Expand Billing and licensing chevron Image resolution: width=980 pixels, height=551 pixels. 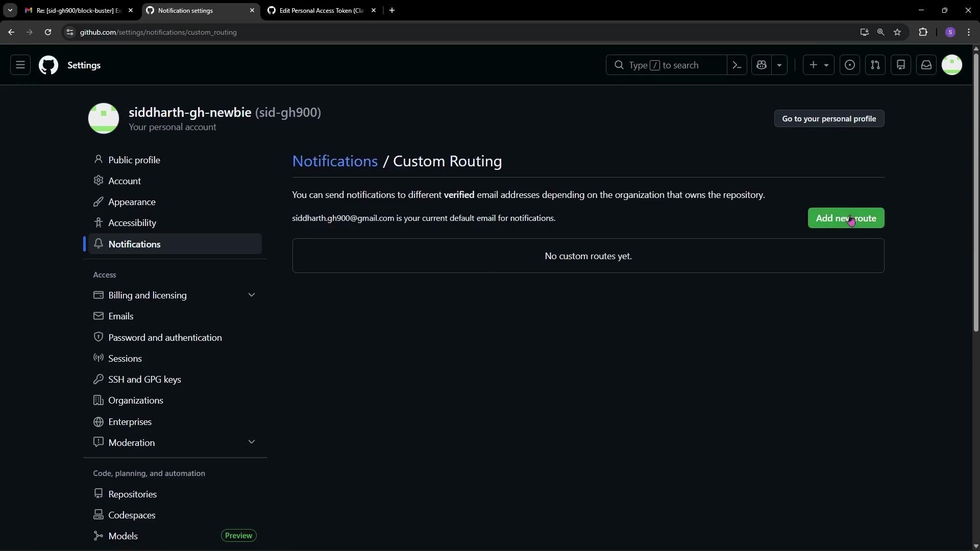click(x=251, y=295)
